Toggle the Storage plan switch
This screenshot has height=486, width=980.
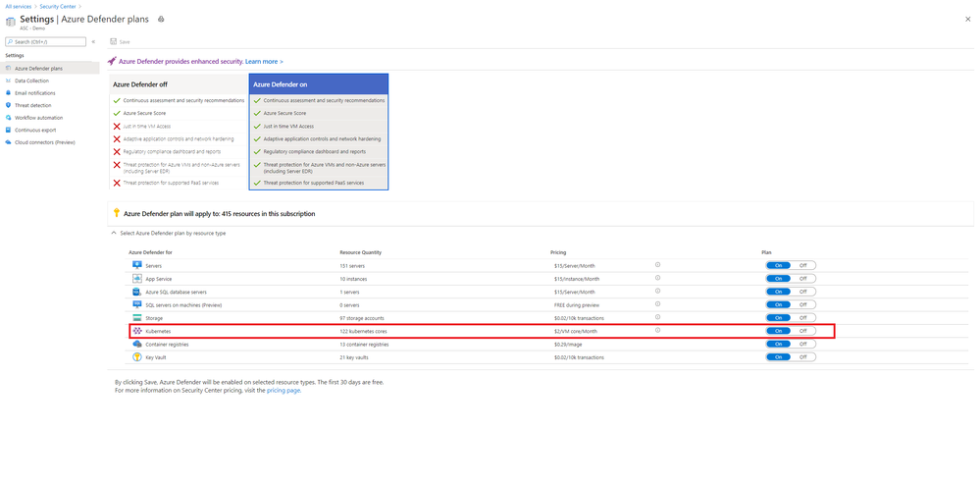(x=791, y=318)
